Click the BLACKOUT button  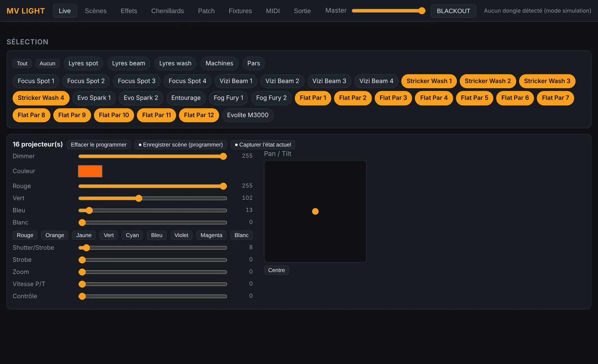pyautogui.click(x=453, y=11)
